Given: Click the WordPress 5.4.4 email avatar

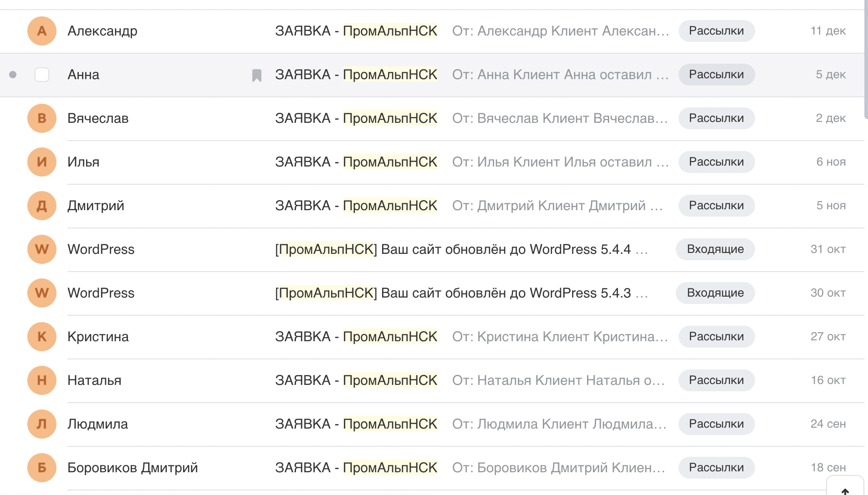Looking at the screenshot, I should click(41, 249).
